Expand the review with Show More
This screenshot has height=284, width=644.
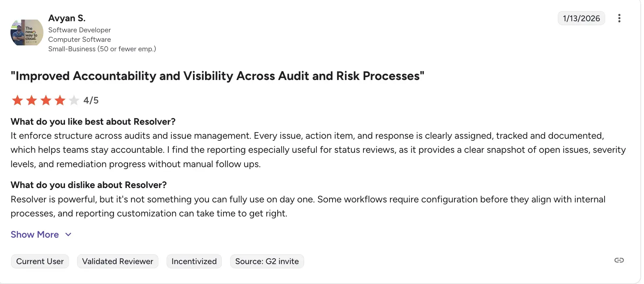click(35, 234)
